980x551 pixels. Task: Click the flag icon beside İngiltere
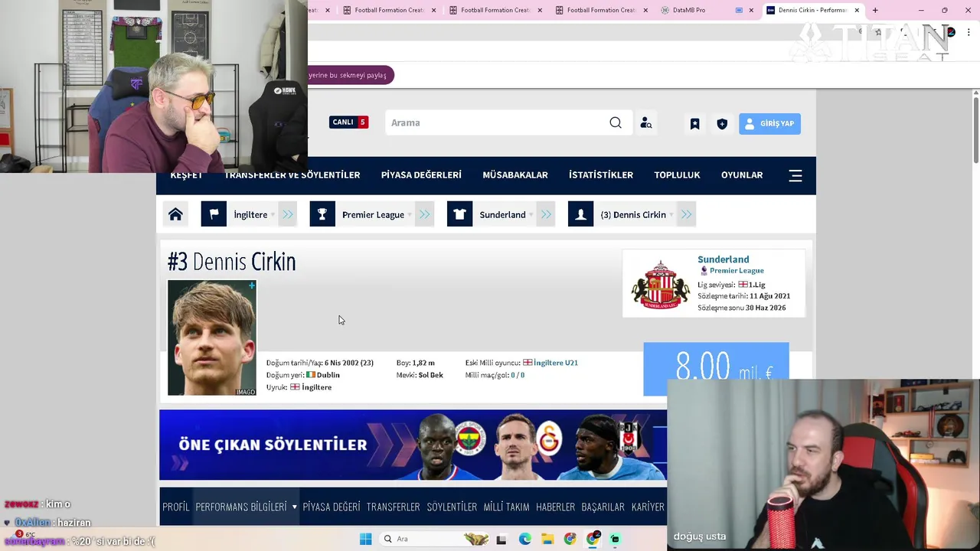pos(214,214)
